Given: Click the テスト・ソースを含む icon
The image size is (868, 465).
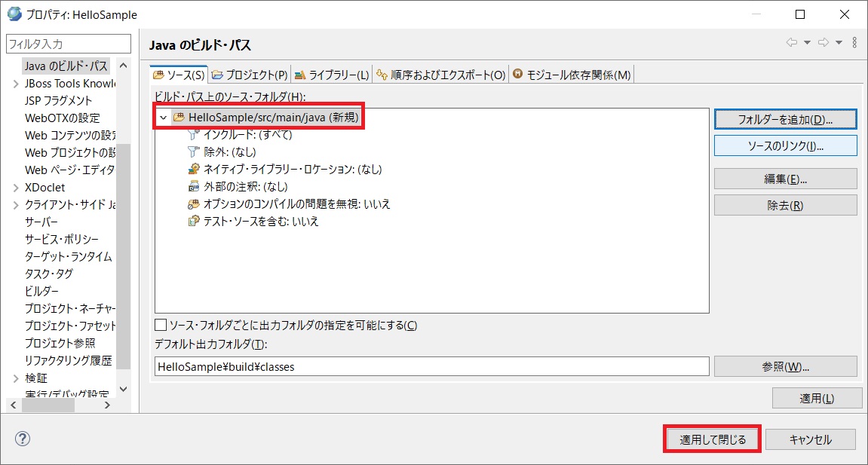Looking at the screenshot, I should point(193,221).
